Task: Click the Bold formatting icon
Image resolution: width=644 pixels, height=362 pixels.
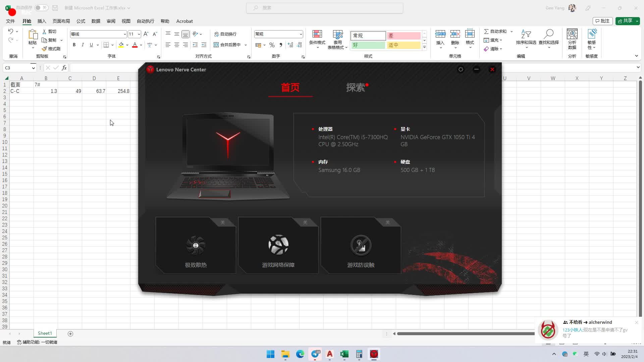Action: click(x=74, y=45)
